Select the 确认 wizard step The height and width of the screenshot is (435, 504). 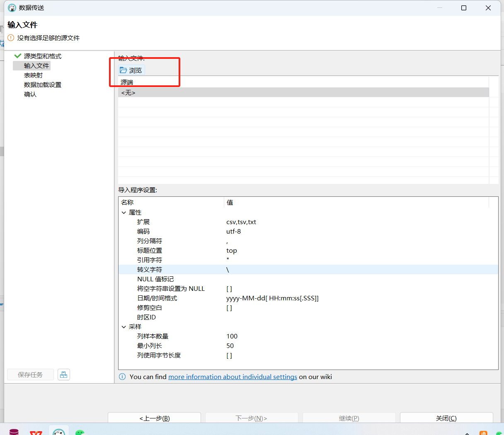(x=30, y=94)
